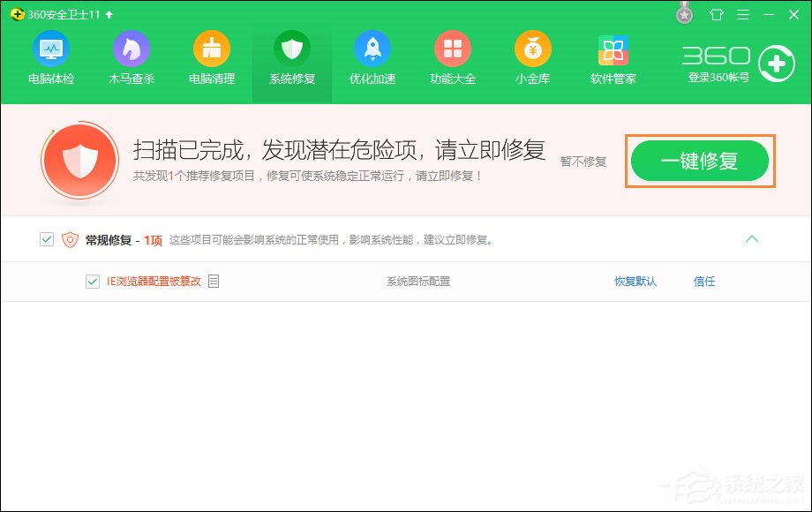Open the 电脑体检 (PC Checkup) section
This screenshot has width=812, height=512.
pos(50,53)
